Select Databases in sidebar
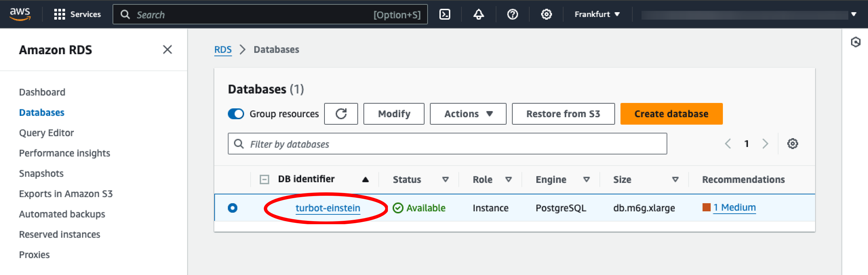 42,112
